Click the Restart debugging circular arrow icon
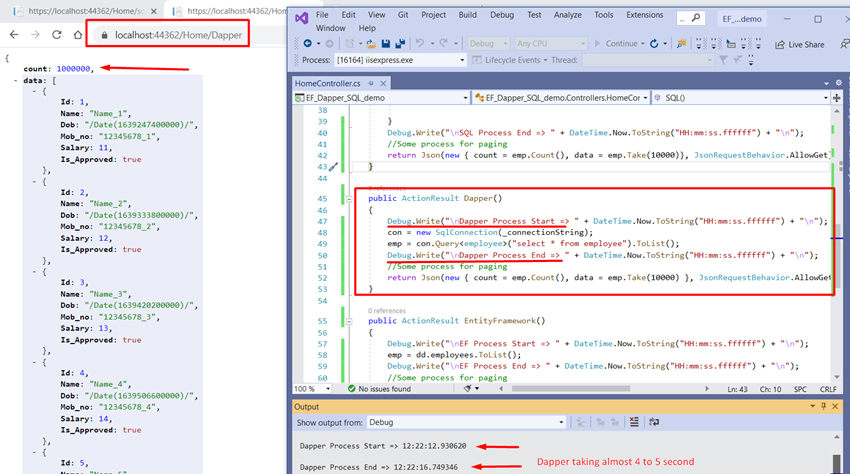This screenshot has height=474, width=850. tap(654, 43)
